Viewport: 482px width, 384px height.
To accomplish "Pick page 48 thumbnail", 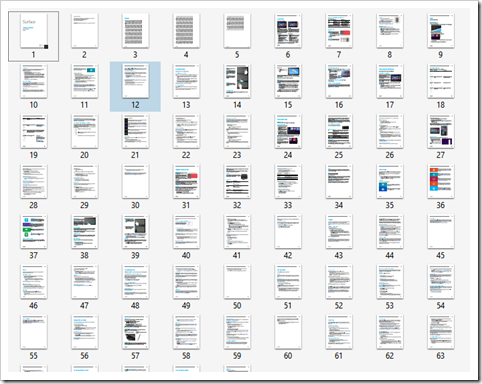I will 135,282.
